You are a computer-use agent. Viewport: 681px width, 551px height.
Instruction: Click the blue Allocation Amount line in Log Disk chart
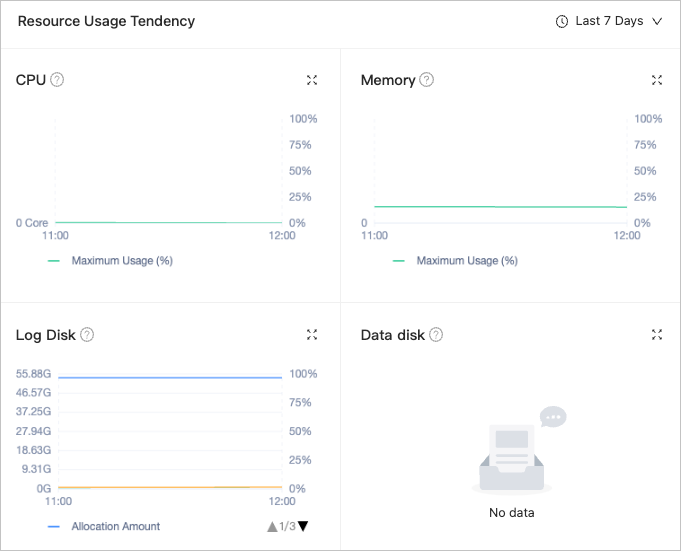[170, 377]
